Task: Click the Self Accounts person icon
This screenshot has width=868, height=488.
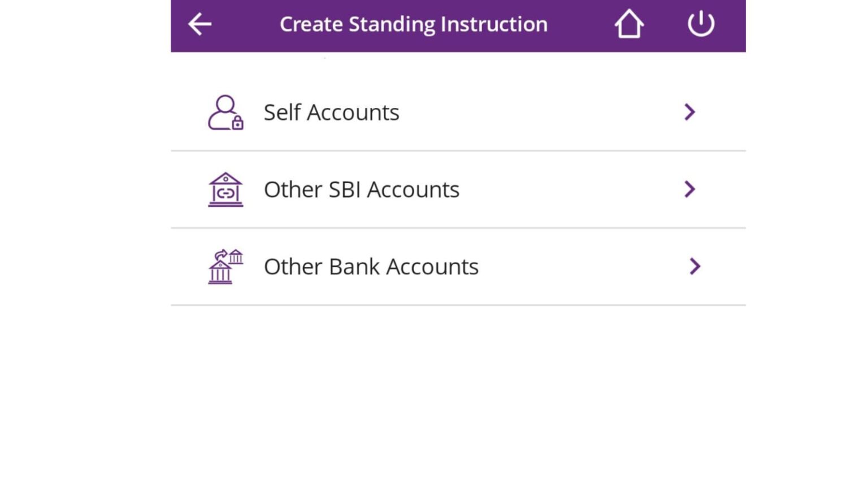Action: (x=224, y=112)
